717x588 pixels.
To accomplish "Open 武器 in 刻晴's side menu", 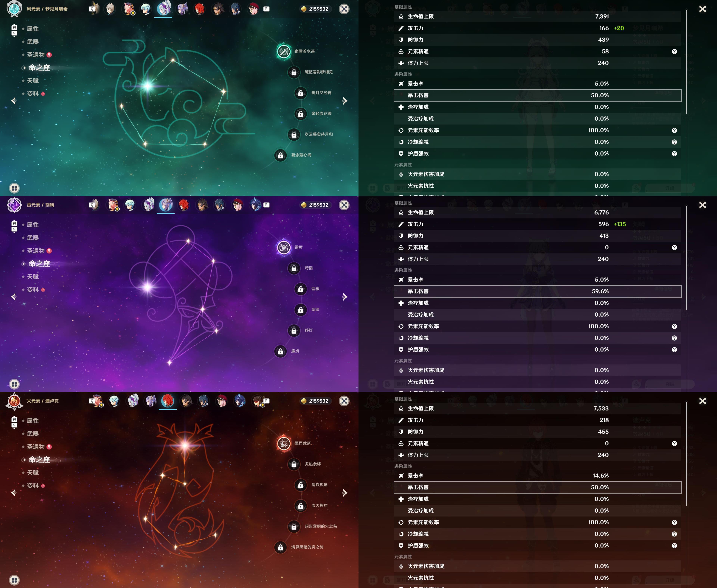I will (32, 238).
